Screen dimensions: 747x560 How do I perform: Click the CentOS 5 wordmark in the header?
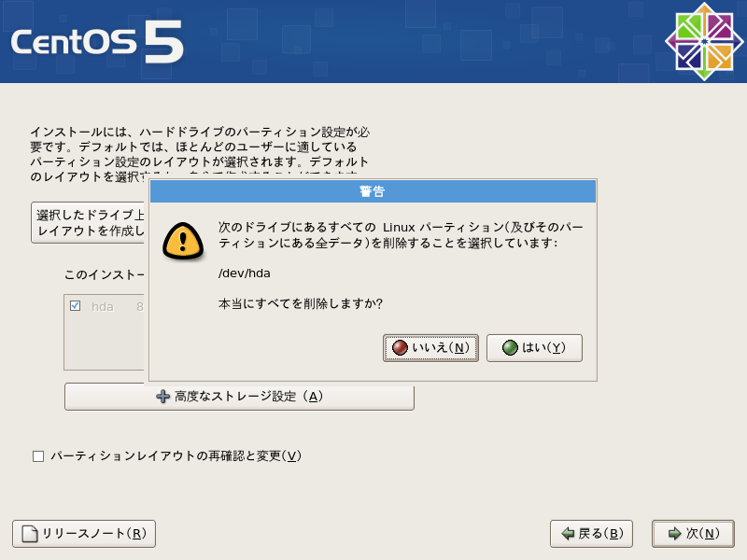click(x=97, y=42)
